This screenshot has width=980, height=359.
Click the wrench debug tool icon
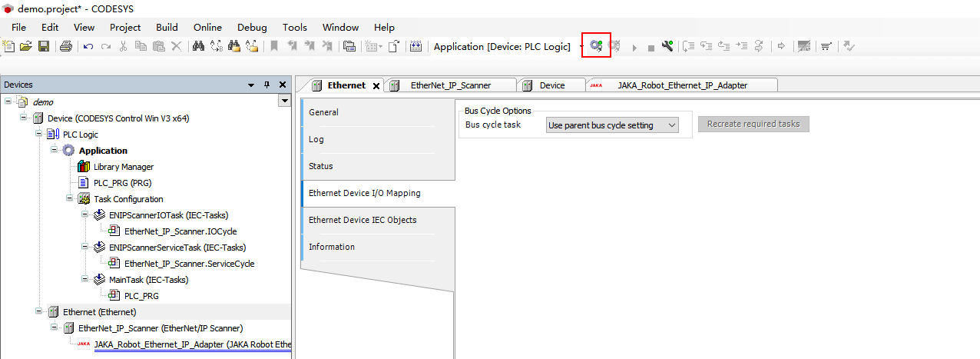coord(667,46)
